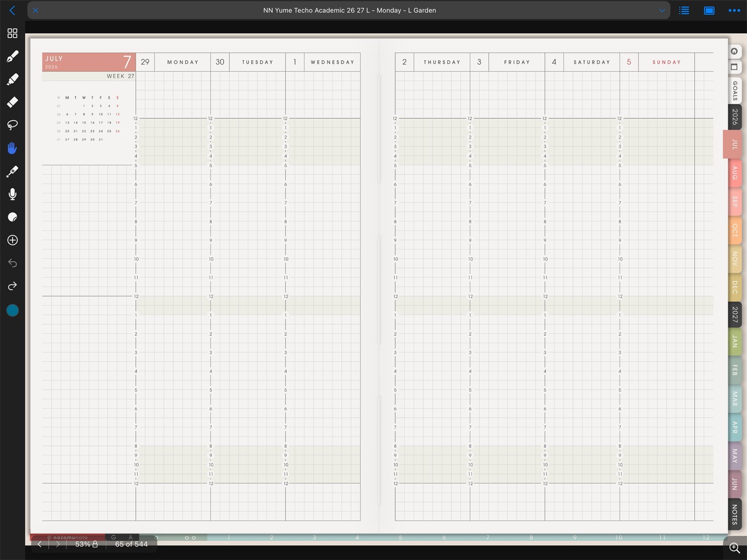The width and height of the screenshot is (747, 560).
Task: Switch to the JUL month tab
Action: tap(733, 144)
